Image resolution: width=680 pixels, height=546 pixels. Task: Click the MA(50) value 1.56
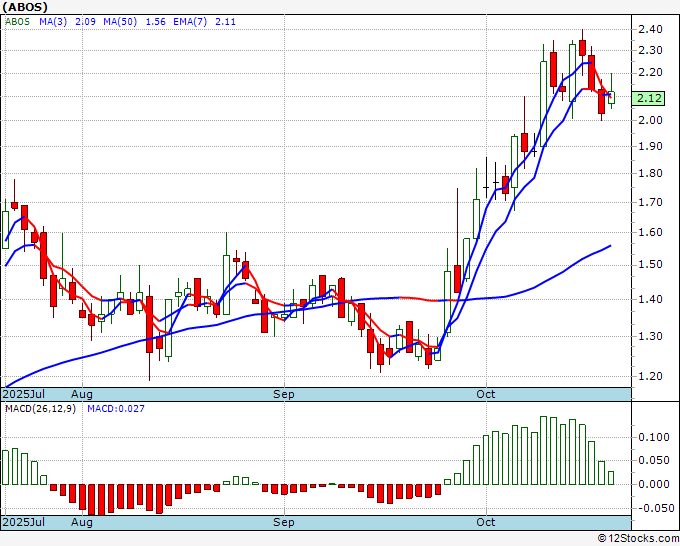pos(155,22)
